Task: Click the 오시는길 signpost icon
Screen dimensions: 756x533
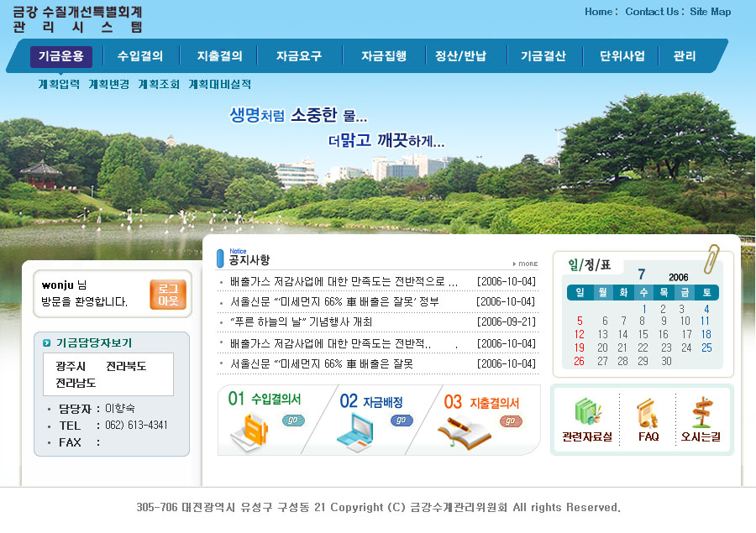Action: pos(701,412)
